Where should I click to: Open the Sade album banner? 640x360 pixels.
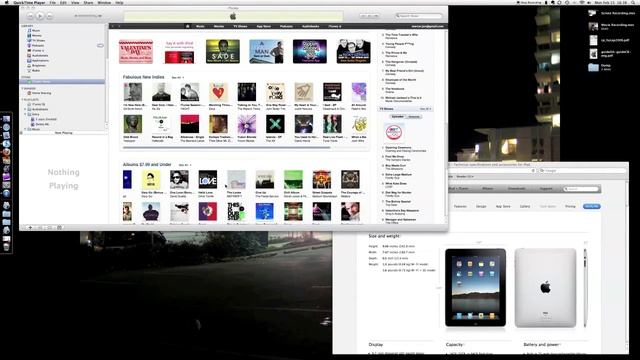(x=223, y=51)
